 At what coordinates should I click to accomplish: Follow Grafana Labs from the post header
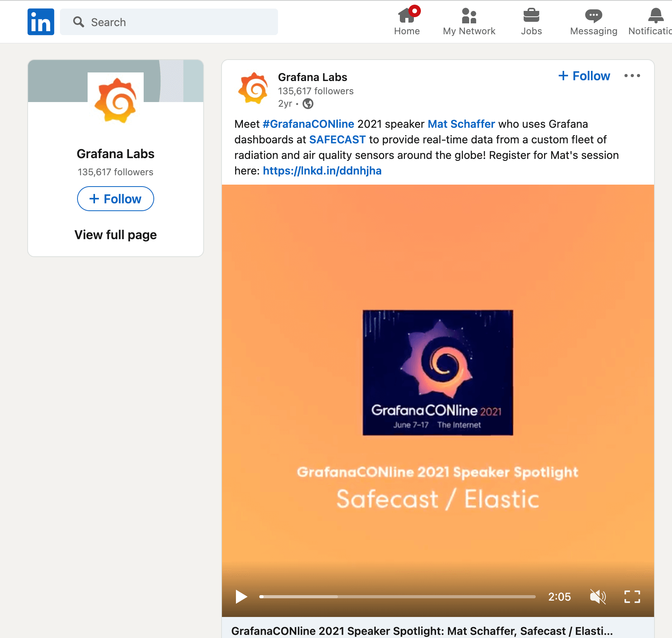coord(584,76)
